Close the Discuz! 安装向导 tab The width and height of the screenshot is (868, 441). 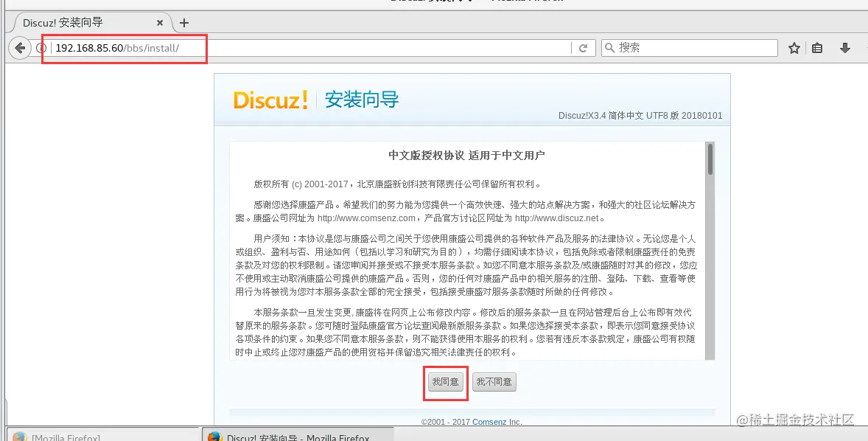click(159, 22)
